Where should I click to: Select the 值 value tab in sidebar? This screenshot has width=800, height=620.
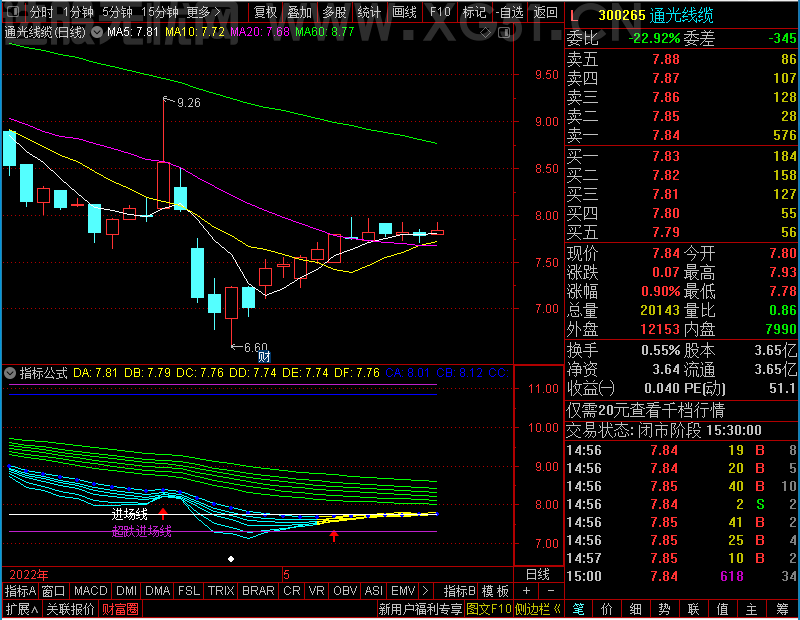(722, 609)
